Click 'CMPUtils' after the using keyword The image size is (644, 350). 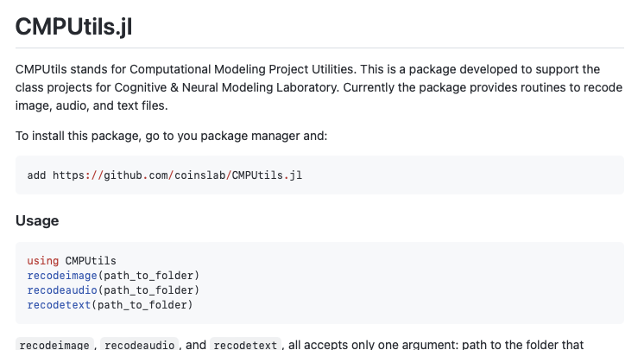[91, 260]
